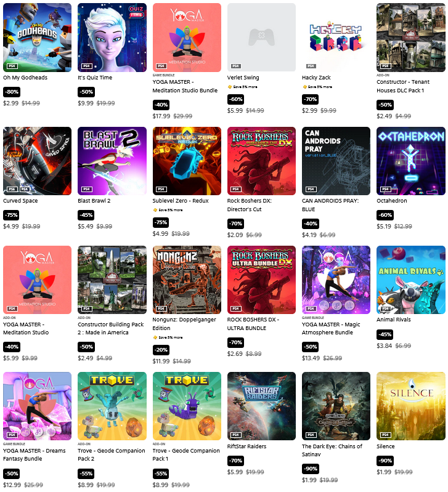
Task: Open YOGA MASTER - Dreams Fantasy Bundle title
Action: click(x=35, y=454)
